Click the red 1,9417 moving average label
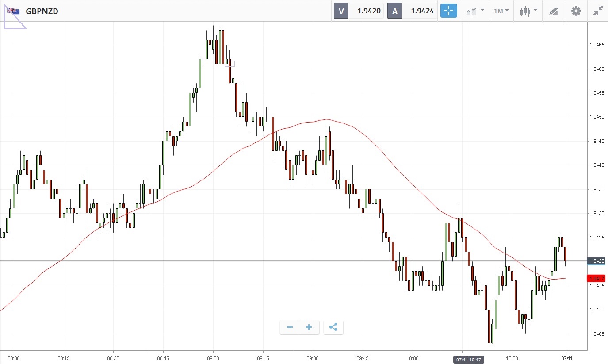The width and height of the screenshot is (608, 364). pos(596,278)
